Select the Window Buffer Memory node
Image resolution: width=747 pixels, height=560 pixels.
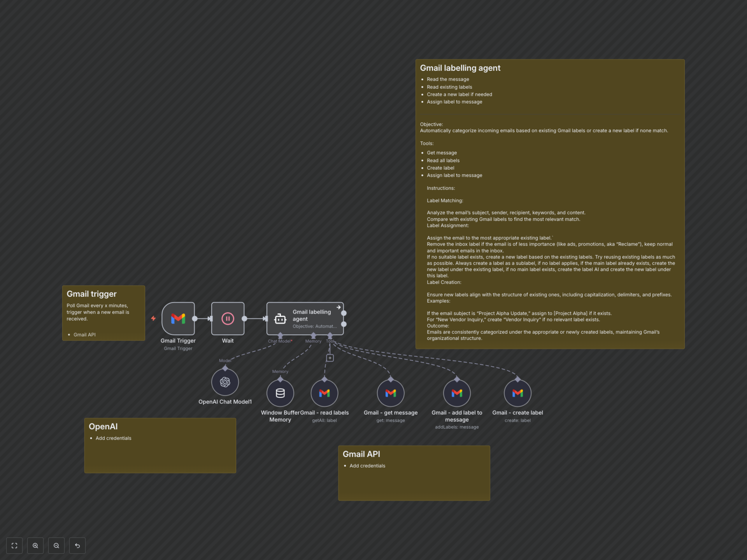coord(280,393)
